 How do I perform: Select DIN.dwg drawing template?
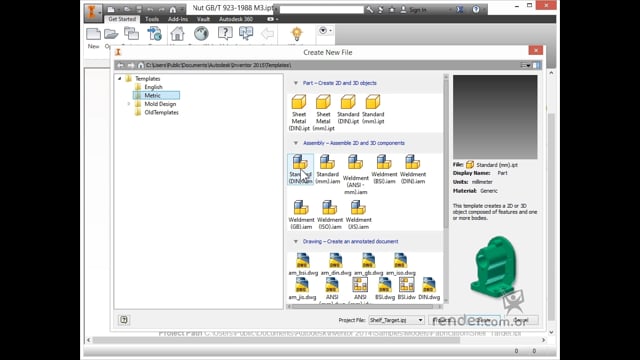click(x=429, y=289)
